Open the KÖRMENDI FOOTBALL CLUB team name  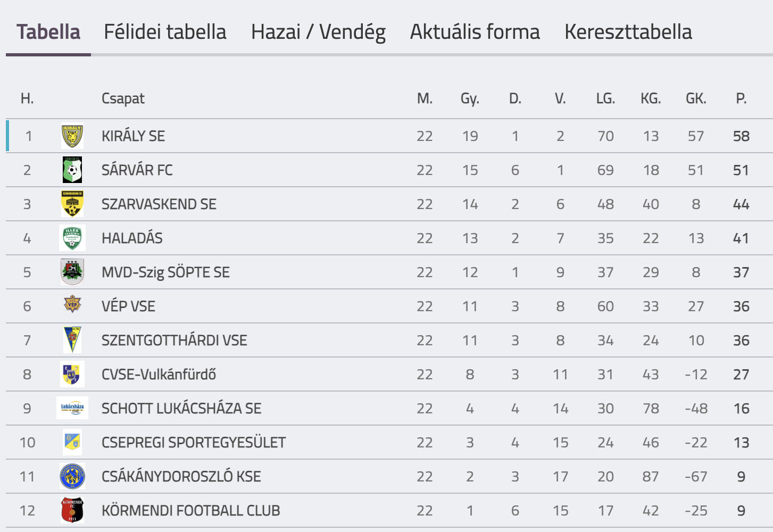(190, 511)
